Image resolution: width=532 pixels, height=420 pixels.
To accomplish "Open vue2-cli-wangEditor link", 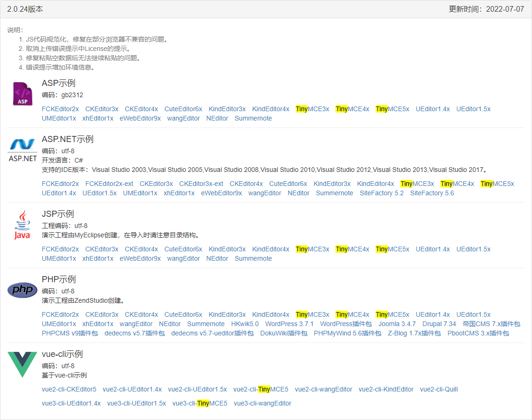I will [323, 390].
